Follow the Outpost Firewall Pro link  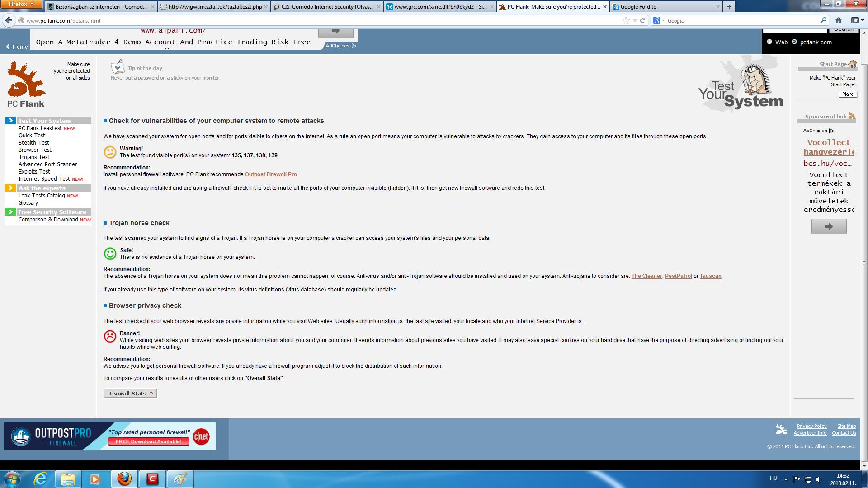[x=271, y=174]
